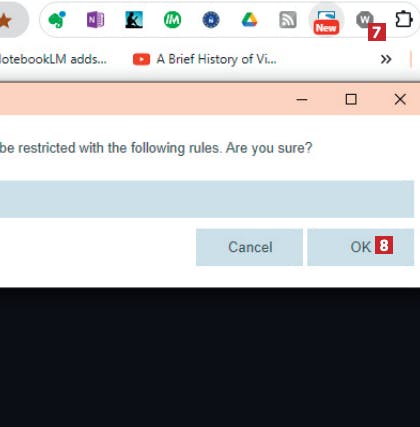Maximize the dialog window
The image size is (420, 427).
click(x=351, y=99)
